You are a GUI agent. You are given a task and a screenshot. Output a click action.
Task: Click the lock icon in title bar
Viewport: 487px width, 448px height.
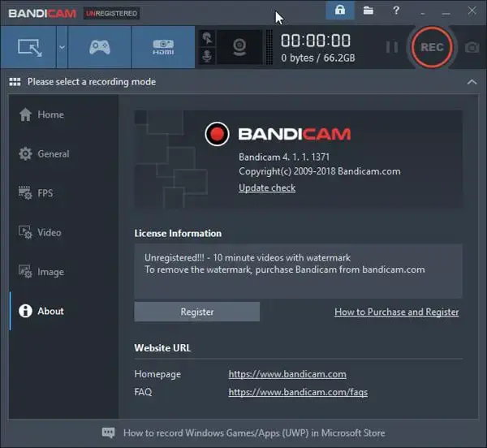click(x=340, y=11)
